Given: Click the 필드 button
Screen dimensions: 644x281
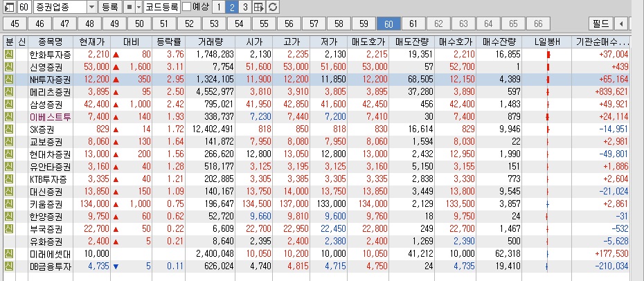Looking at the screenshot, I should (x=601, y=24).
